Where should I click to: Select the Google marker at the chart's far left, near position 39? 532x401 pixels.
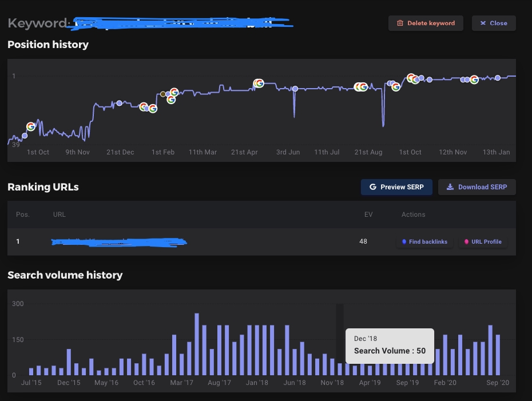pos(31,126)
